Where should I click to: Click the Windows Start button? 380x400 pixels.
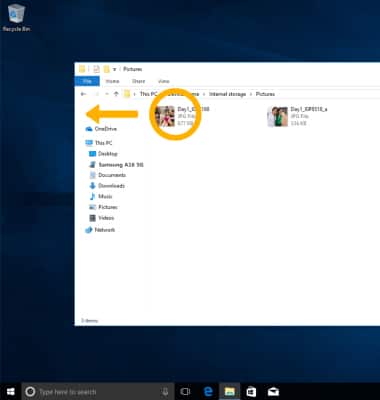point(11,391)
